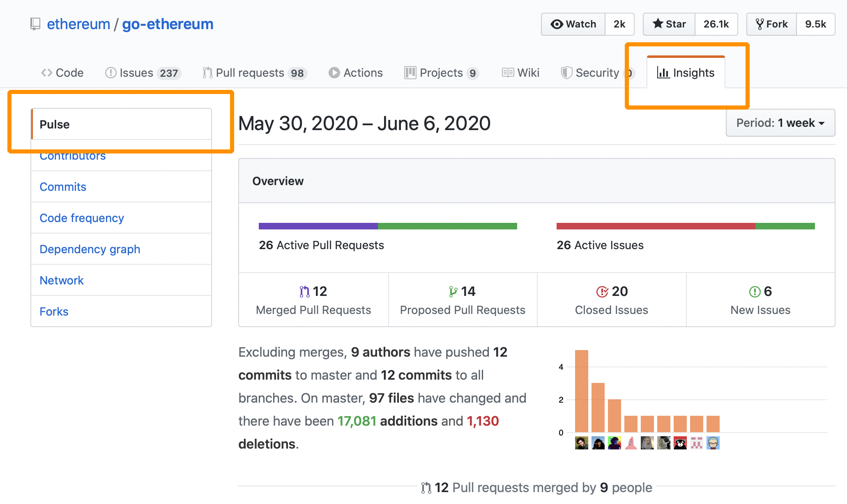Screen dimensions: 847x504
Task: View the 9.5k forks count
Action: (x=815, y=24)
